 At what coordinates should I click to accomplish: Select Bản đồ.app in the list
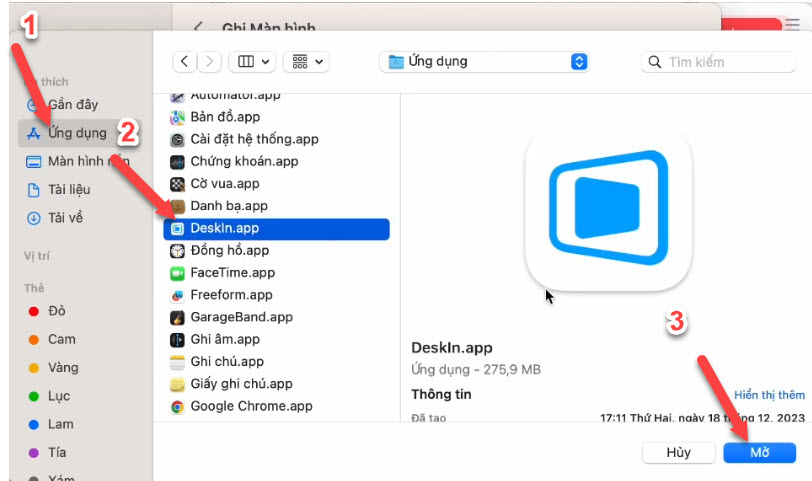(x=277, y=117)
